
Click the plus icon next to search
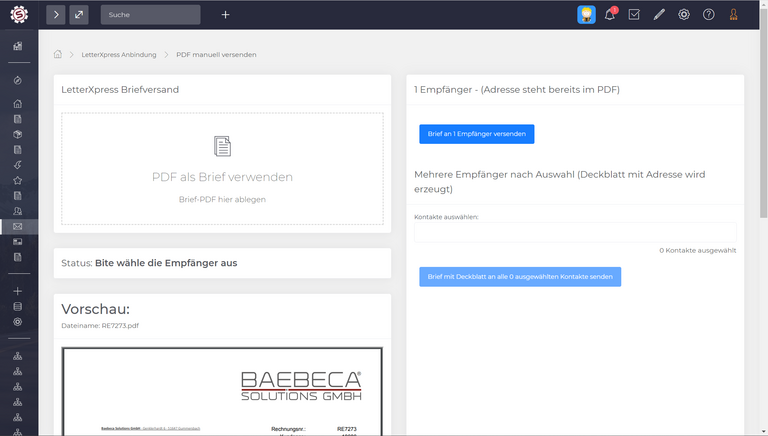[225, 15]
